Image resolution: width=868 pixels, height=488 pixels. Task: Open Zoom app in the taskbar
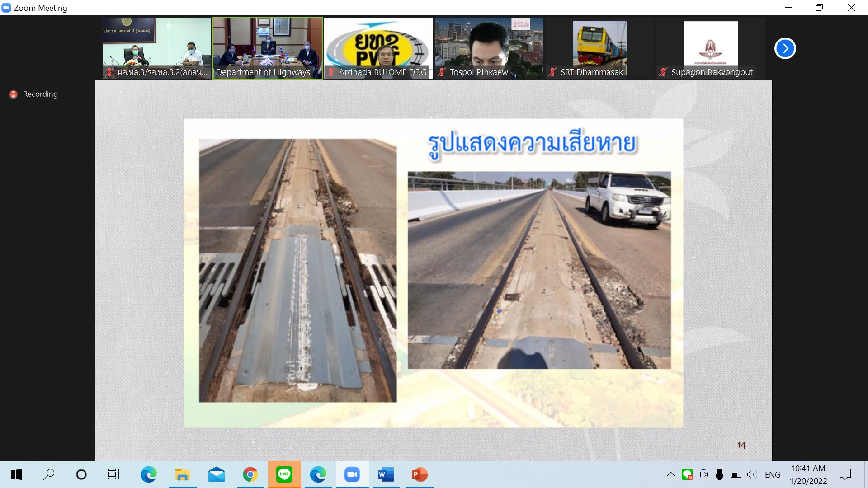coord(352,474)
